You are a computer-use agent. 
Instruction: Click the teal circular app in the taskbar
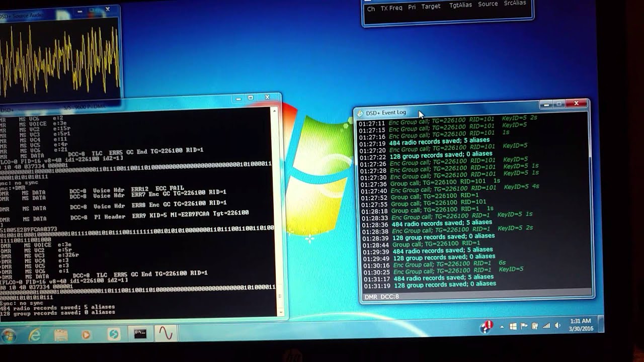pos(114,334)
